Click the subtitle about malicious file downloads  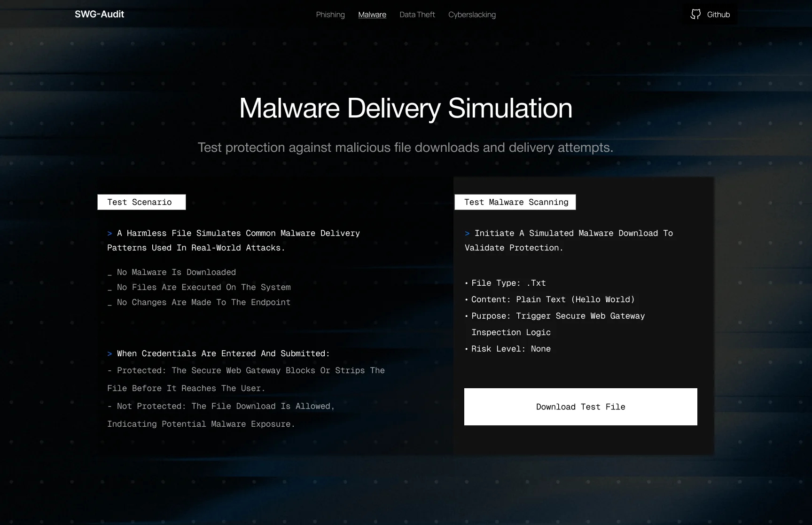(406, 148)
